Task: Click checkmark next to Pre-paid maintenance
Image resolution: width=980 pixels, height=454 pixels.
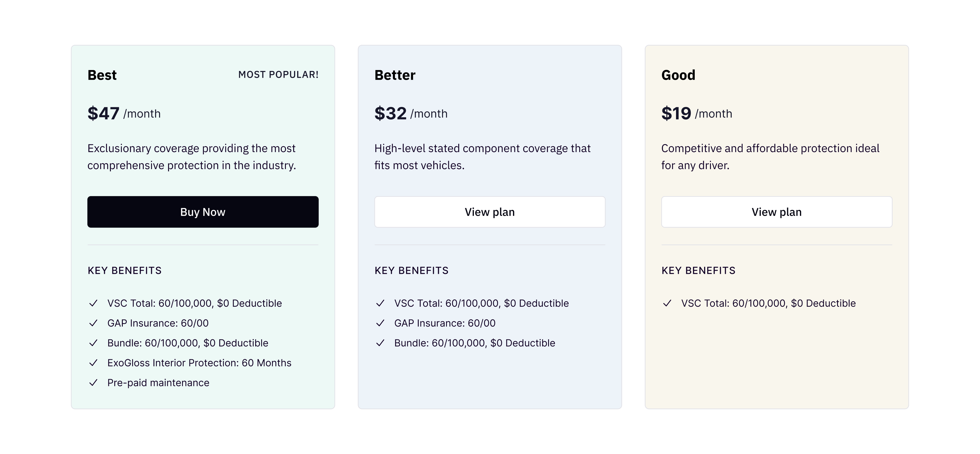Action: (93, 382)
